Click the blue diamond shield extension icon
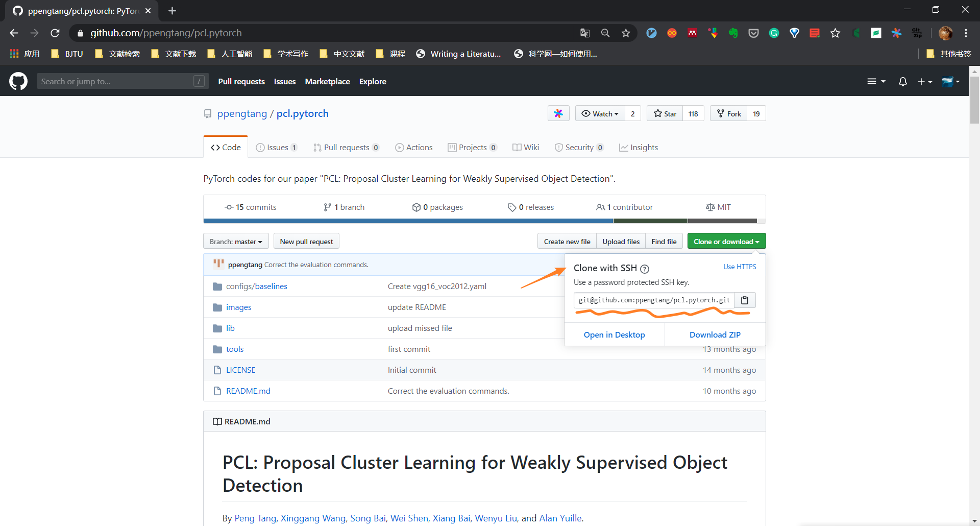This screenshot has width=980, height=526. 794,33
